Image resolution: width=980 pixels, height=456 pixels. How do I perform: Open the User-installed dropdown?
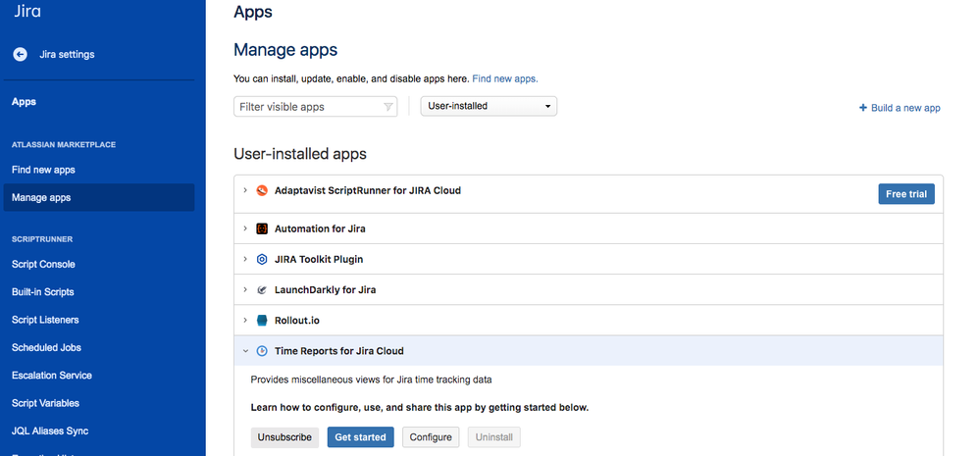pos(489,106)
